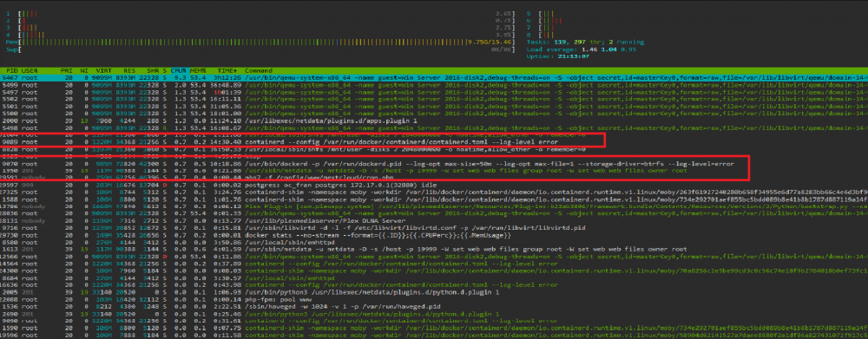
Task: Select shfs process row PID 8828
Action: [x=434, y=150]
